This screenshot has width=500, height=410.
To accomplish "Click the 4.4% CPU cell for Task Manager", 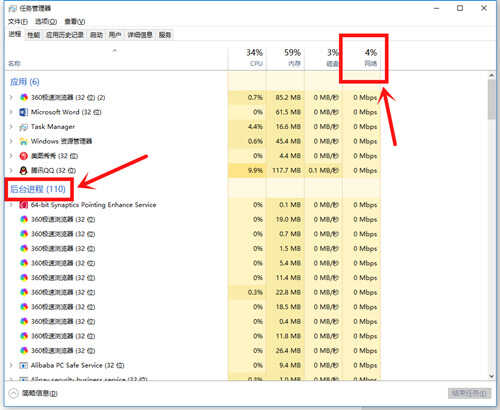I will [x=247, y=127].
